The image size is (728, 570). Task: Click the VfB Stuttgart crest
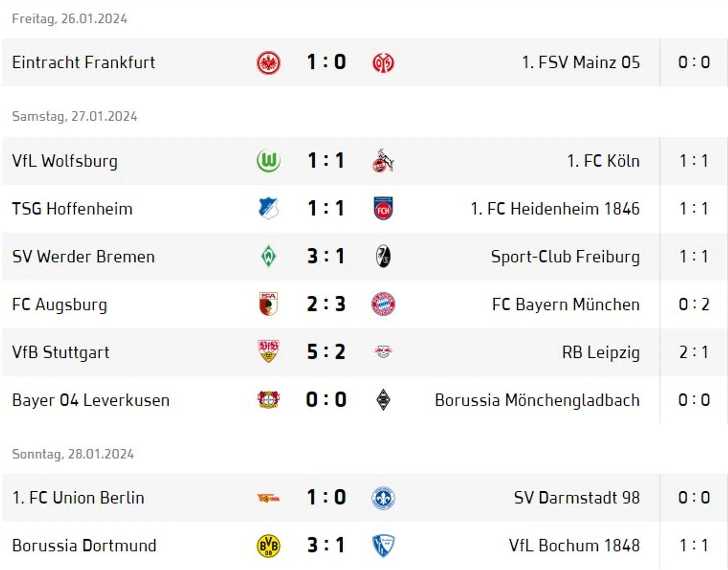(x=268, y=352)
